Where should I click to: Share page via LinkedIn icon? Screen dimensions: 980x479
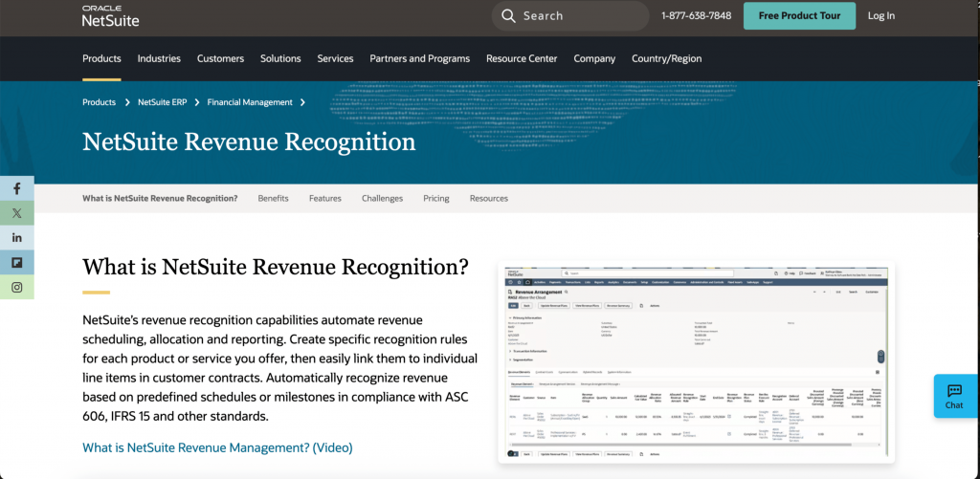[17, 238]
